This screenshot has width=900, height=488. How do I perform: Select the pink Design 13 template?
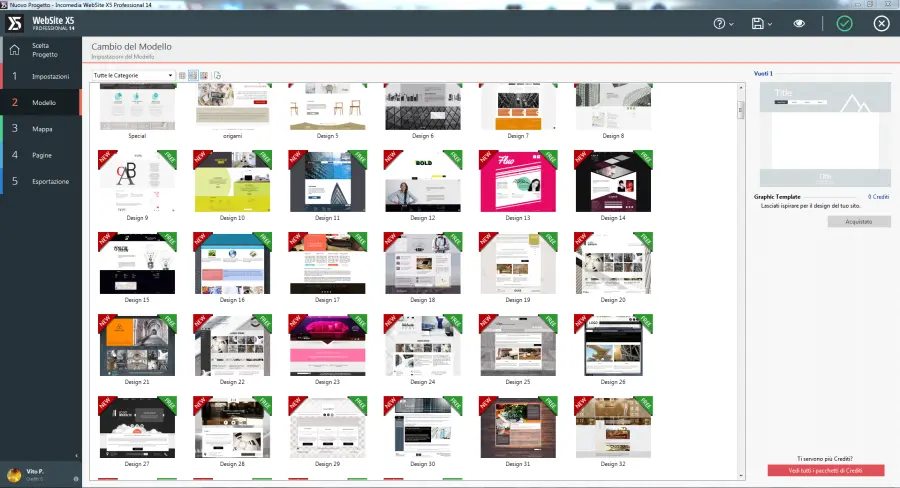(518, 181)
